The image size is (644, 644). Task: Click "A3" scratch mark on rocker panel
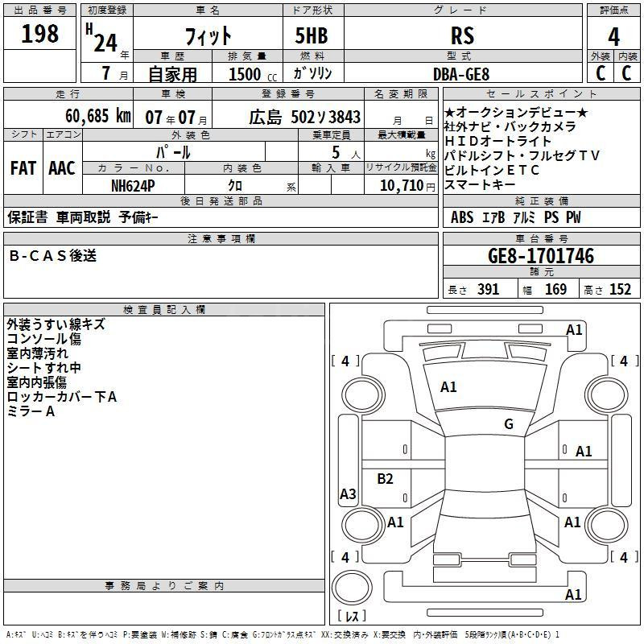click(348, 493)
